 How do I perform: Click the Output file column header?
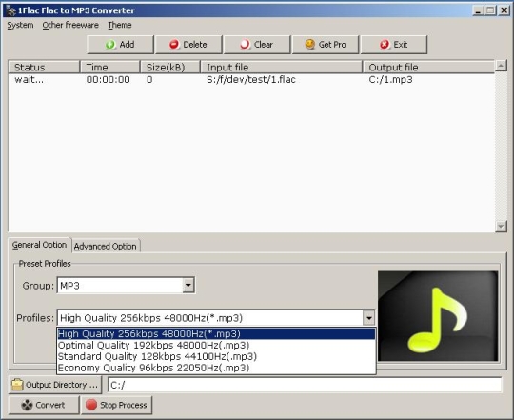(x=428, y=68)
